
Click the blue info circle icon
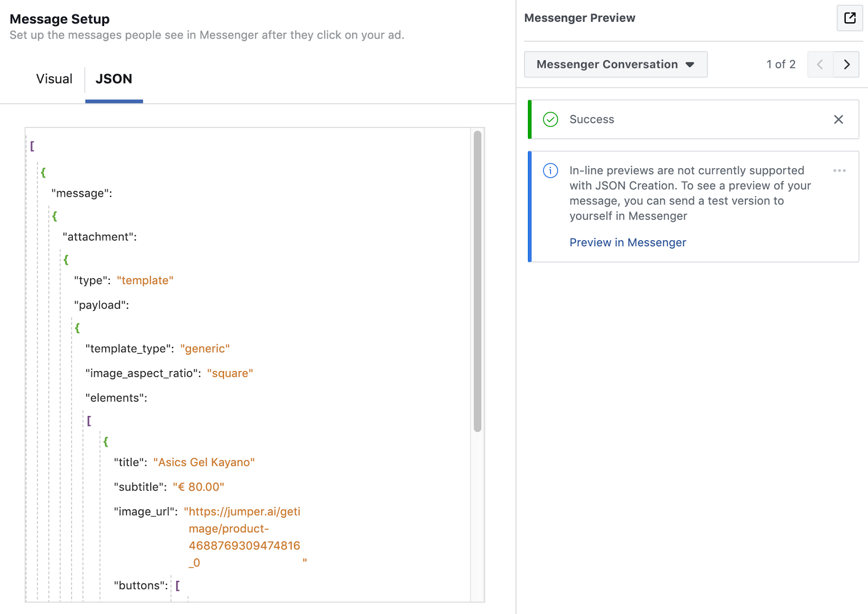tap(550, 171)
